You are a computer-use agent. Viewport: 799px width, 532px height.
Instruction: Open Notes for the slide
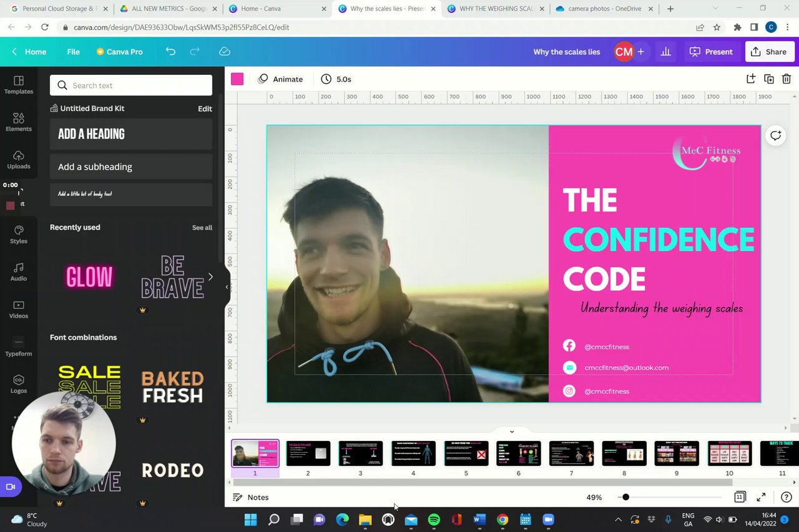pyautogui.click(x=250, y=497)
